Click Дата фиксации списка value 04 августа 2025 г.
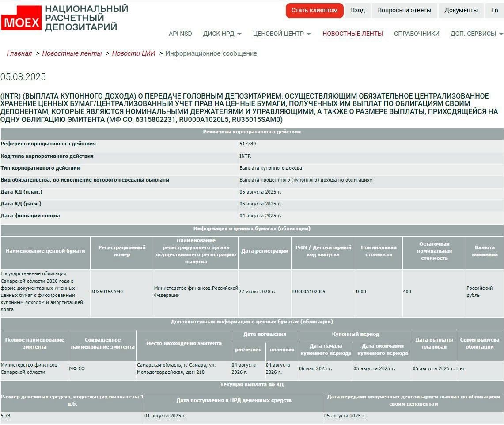 pos(260,216)
